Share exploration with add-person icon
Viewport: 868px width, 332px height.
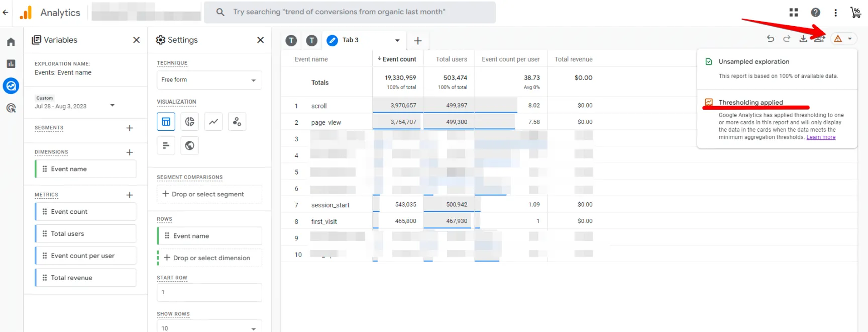(x=819, y=38)
